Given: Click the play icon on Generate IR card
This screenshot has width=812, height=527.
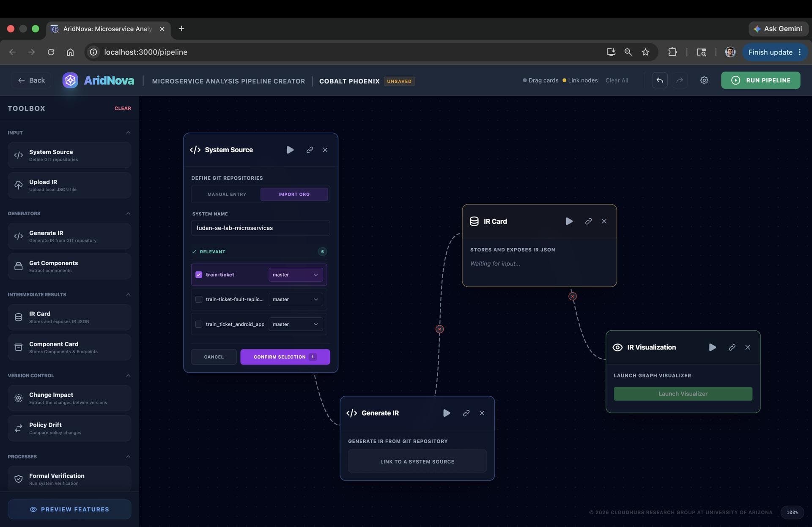Looking at the screenshot, I should 447,413.
